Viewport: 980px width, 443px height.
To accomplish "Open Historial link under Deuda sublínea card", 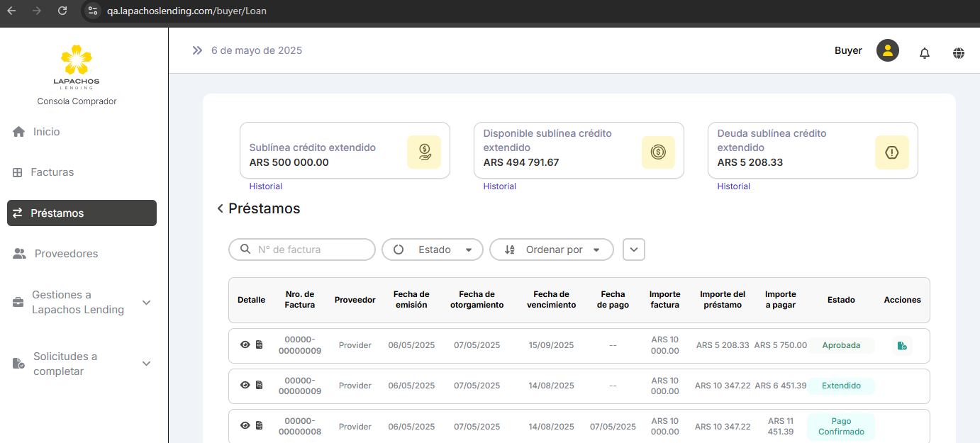I will point(733,186).
